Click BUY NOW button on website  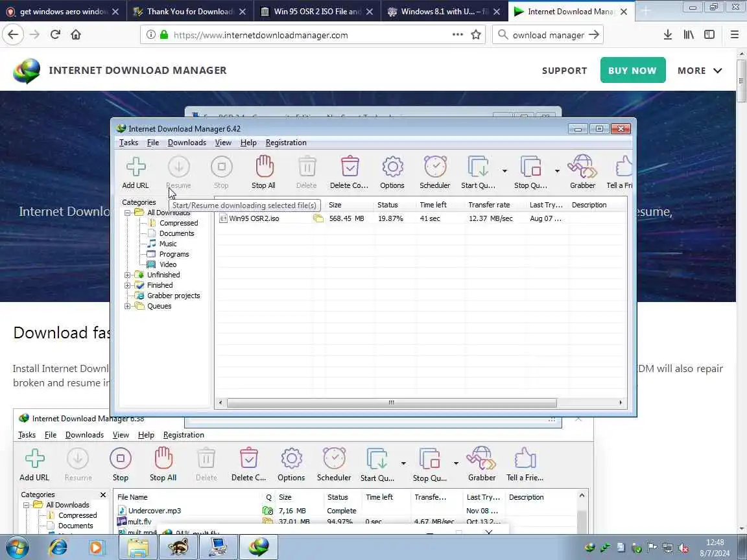633,71
